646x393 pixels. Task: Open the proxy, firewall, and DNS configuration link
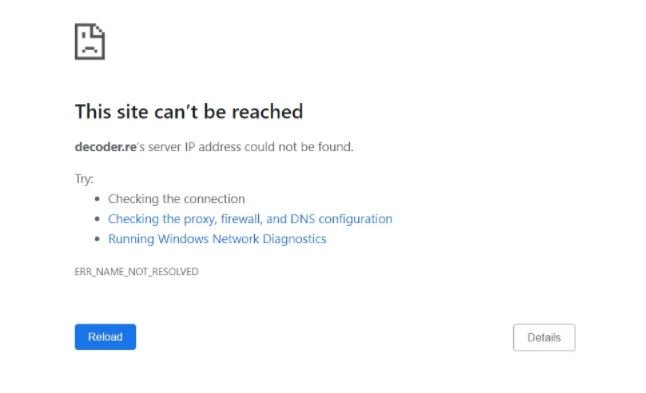click(250, 219)
